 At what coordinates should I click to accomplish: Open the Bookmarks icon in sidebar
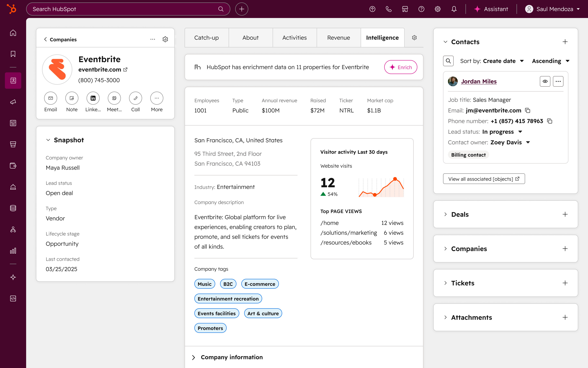(13, 54)
